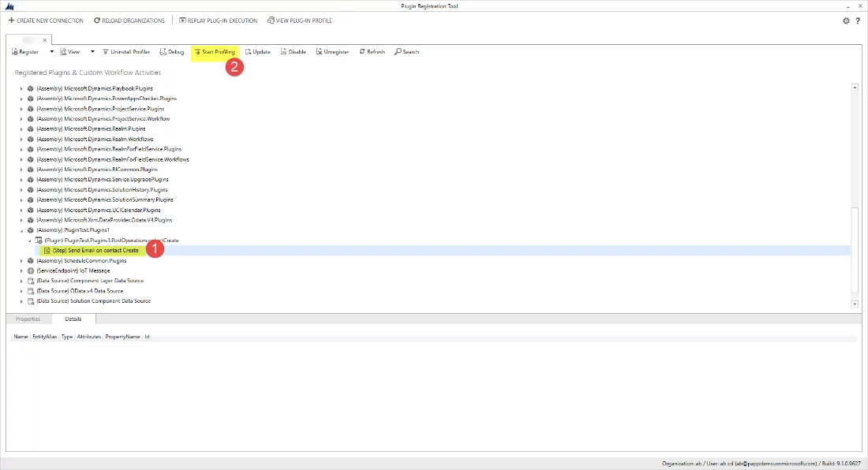Reload Organizations from the top bar
Viewport: 868px width, 470px height.
coord(129,21)
